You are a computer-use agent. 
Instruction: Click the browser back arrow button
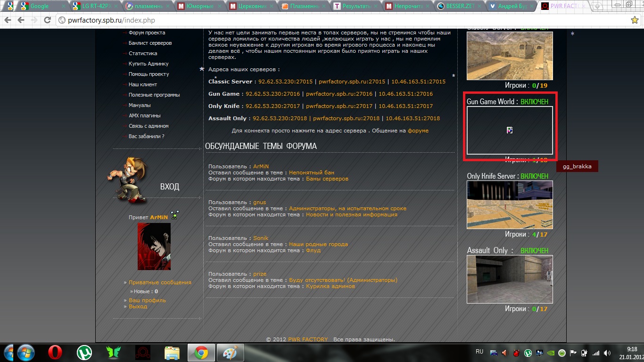point(8,20)
